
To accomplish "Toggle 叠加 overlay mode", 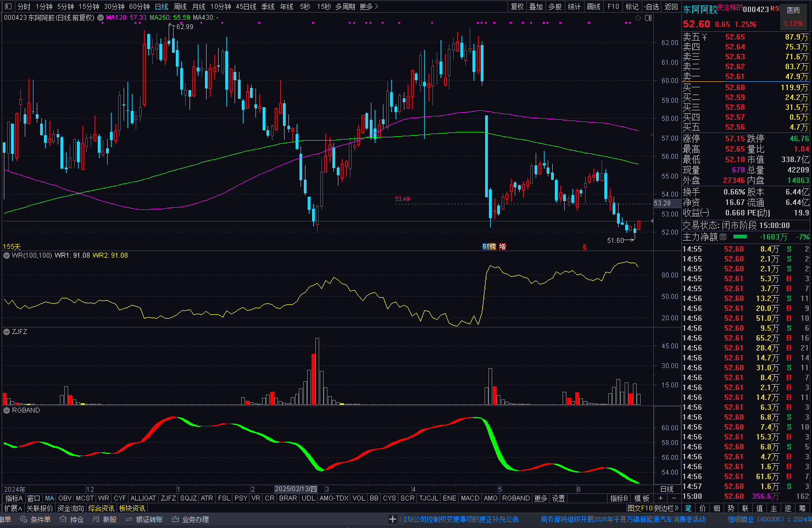I will click(536, 7).
